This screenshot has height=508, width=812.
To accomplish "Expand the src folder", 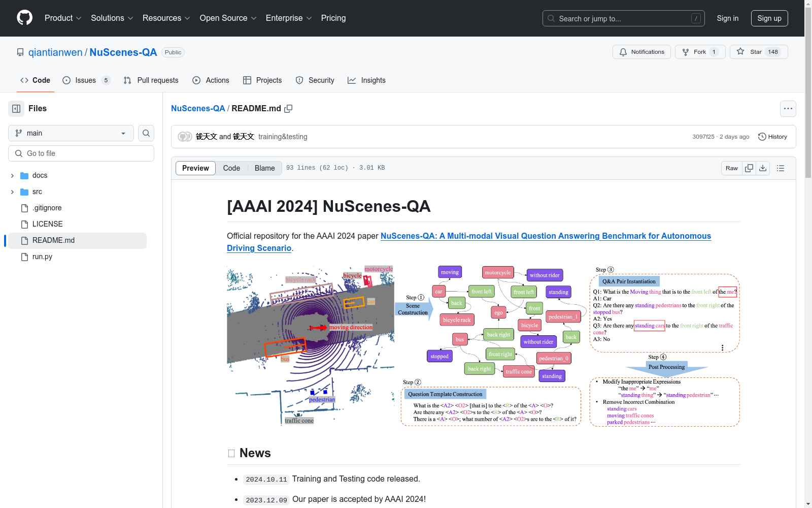I will point(12,192).
